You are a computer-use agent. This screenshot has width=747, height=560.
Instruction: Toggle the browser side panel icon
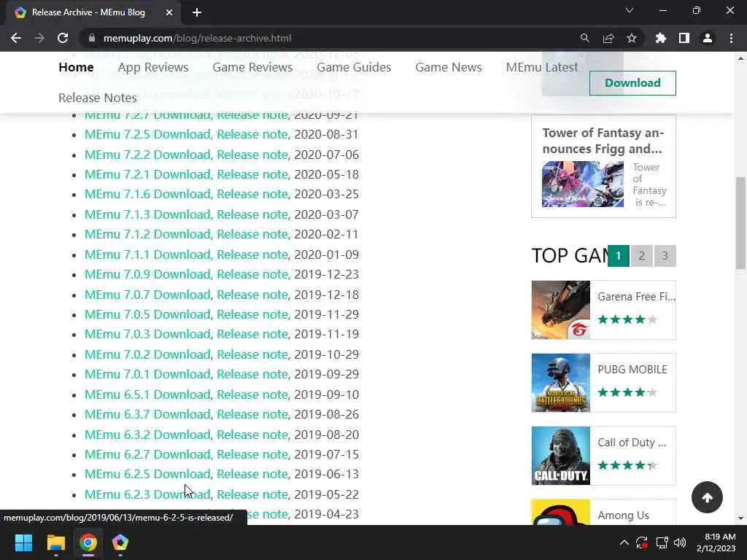[x=684, y=38]
